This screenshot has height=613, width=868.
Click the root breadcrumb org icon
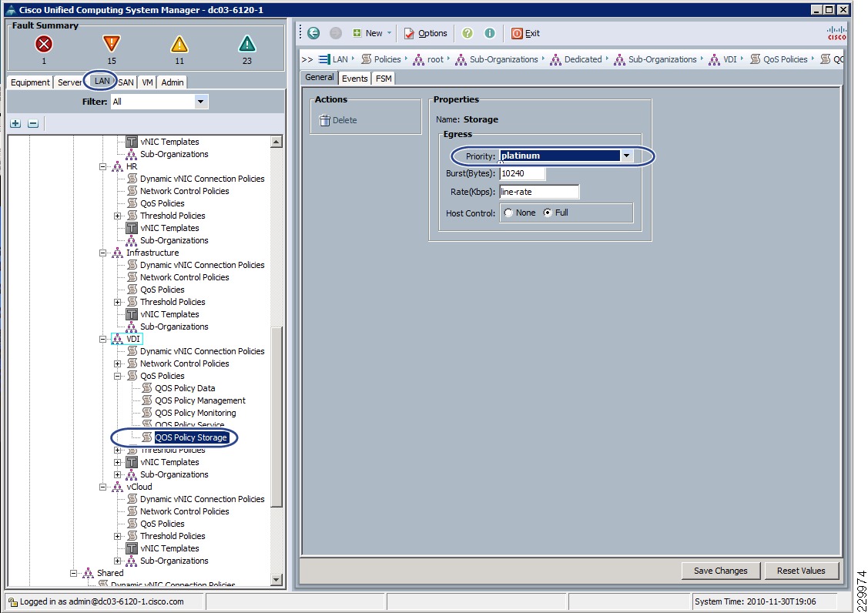pos(419,59)
